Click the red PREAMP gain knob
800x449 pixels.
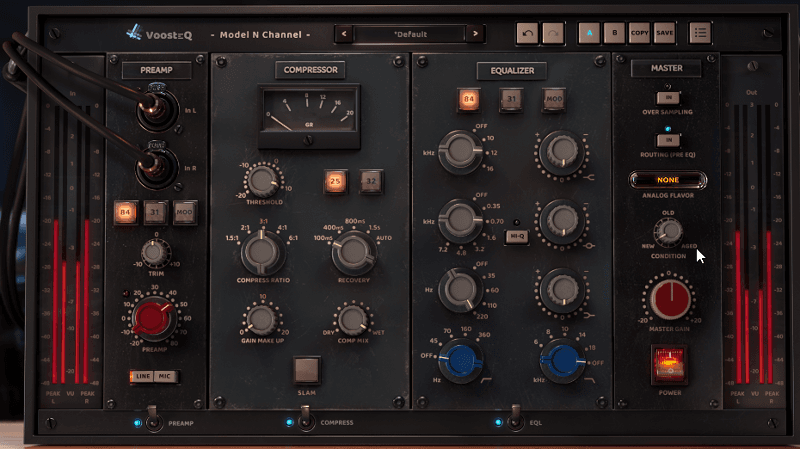tap(152, 318)
